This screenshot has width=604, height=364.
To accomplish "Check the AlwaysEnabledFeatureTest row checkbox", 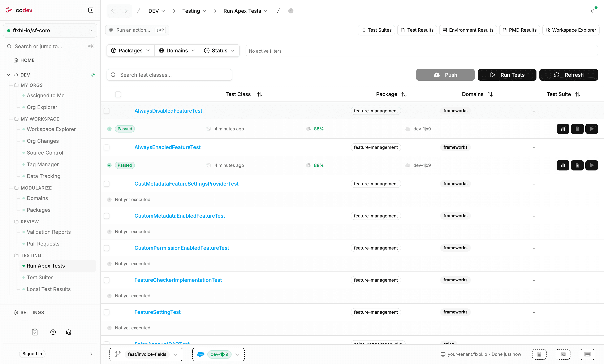I will point(107,147).
